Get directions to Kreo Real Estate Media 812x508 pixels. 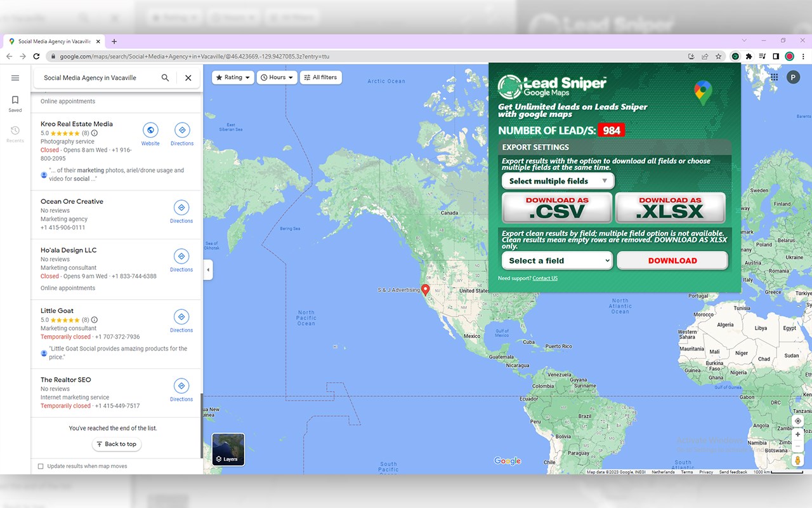pyautogui.click(x=182, y=130)
